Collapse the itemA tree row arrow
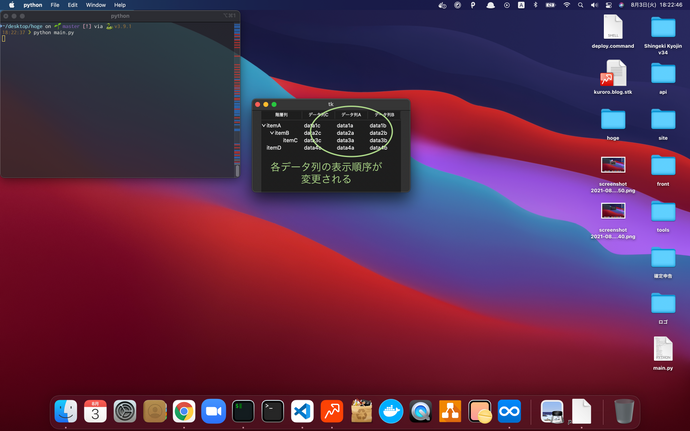The height and width of the screenshot is (431, 690). (264, 125)
